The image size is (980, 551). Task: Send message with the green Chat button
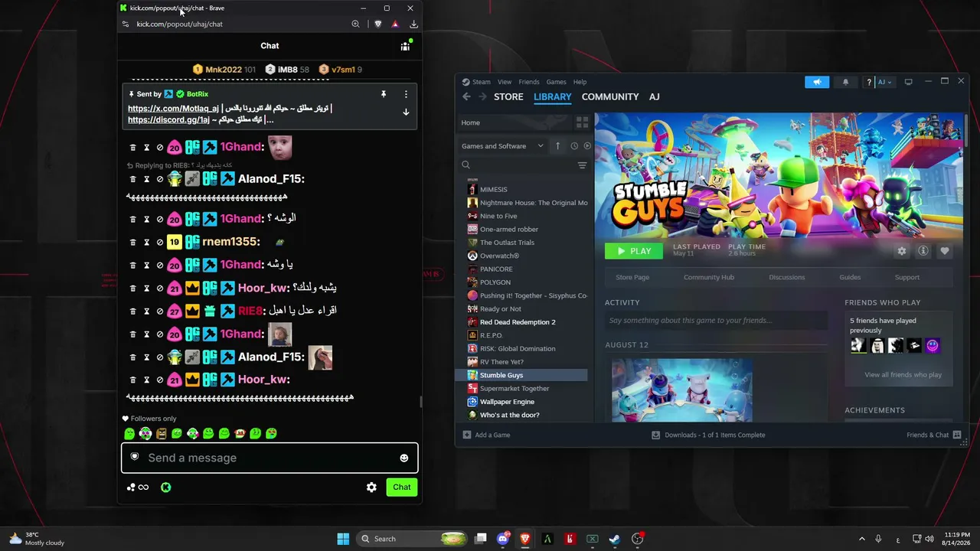click(402, 487)
